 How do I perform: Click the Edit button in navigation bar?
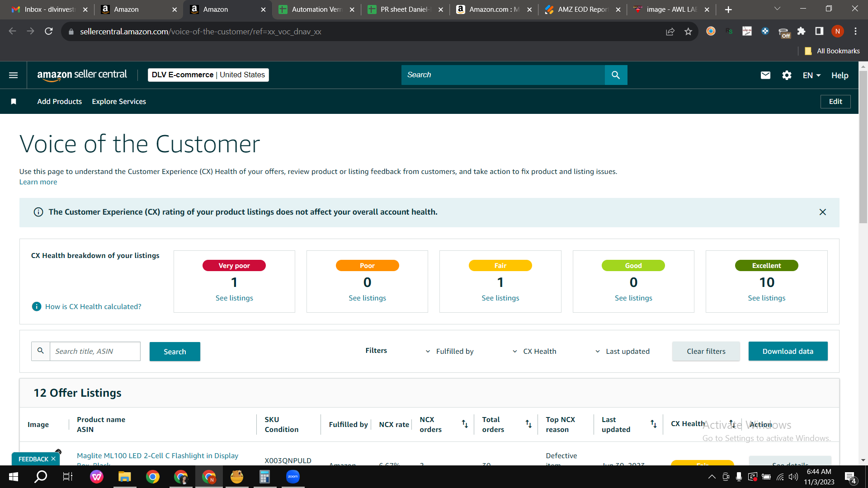point(835,102)
